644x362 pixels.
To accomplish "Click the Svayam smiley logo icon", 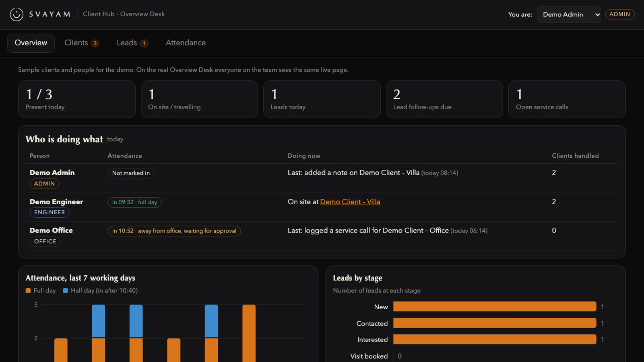I will coord(17,14).
